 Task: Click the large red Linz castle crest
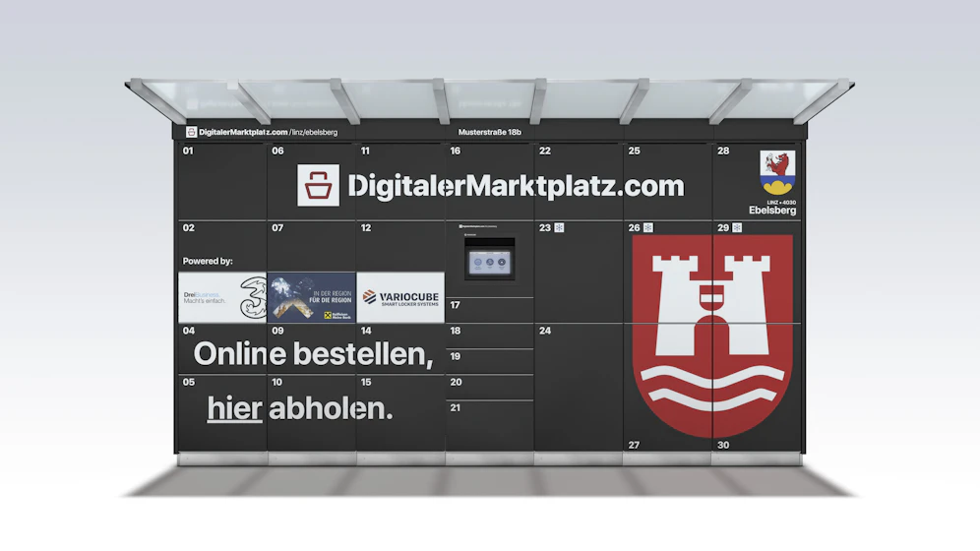[712, 337]
